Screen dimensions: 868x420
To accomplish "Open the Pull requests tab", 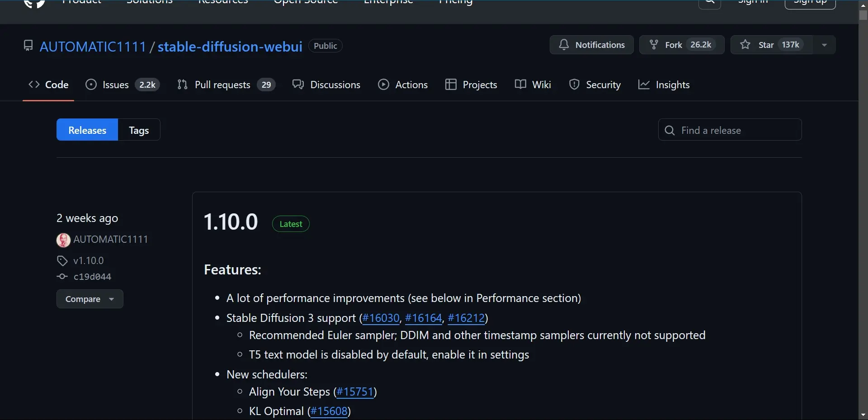I will 226,85.
